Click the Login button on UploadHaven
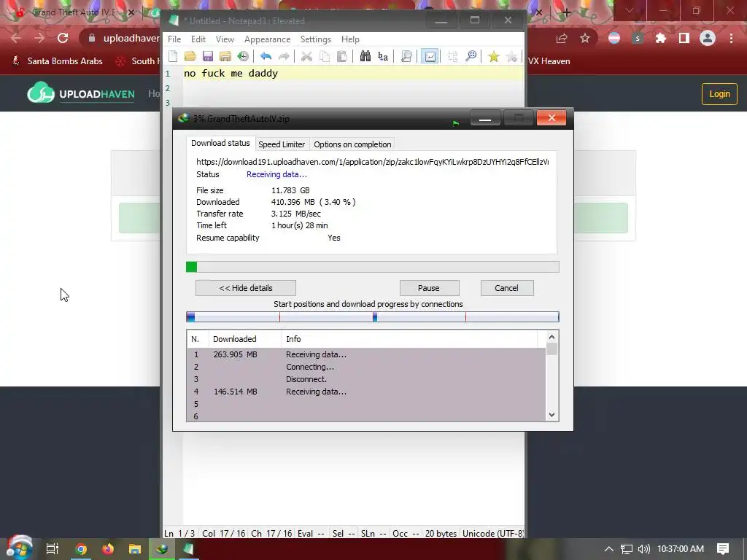The image size is (747, 560). 719,94
